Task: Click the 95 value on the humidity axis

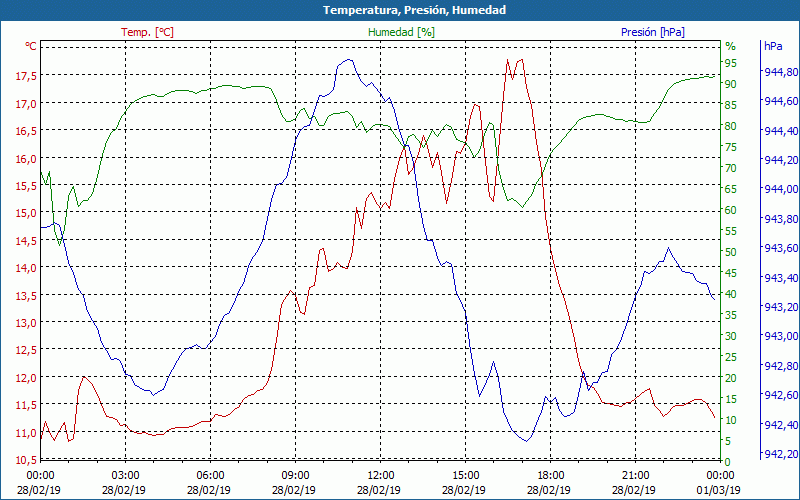Action: point(731,63)
